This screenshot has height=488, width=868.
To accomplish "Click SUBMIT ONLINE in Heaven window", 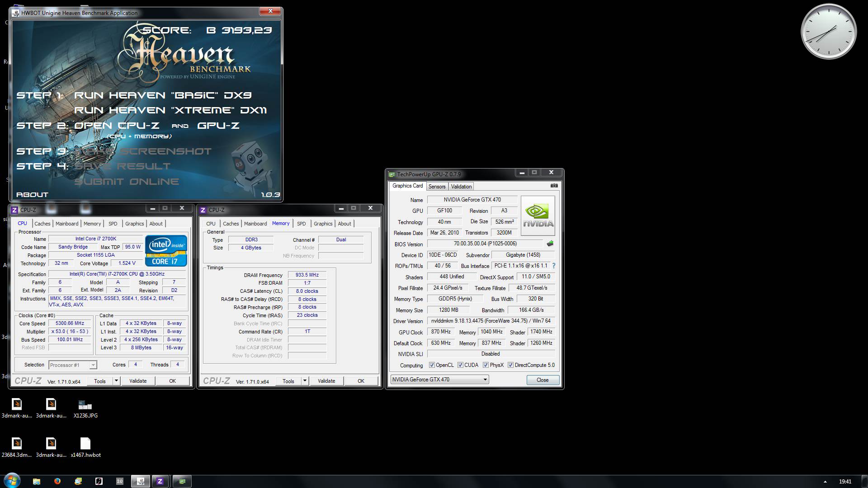I will pos(127,182).
